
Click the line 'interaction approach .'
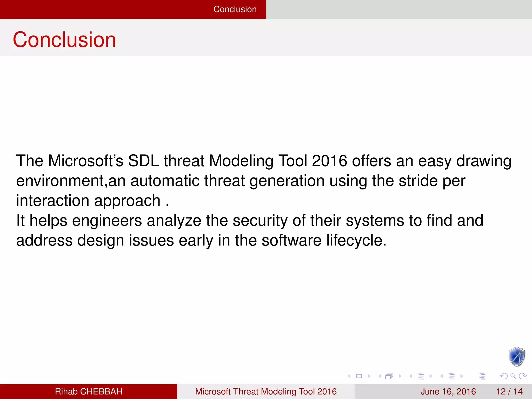pyautogui.click(x=93, y=201)
